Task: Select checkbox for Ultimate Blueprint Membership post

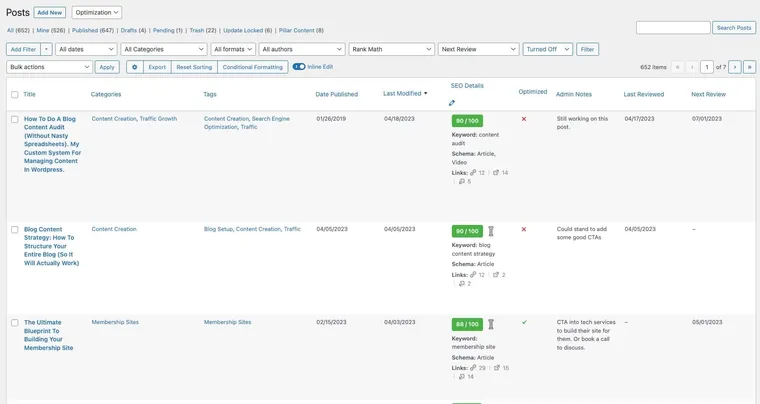Action: [x=15, y=323]
